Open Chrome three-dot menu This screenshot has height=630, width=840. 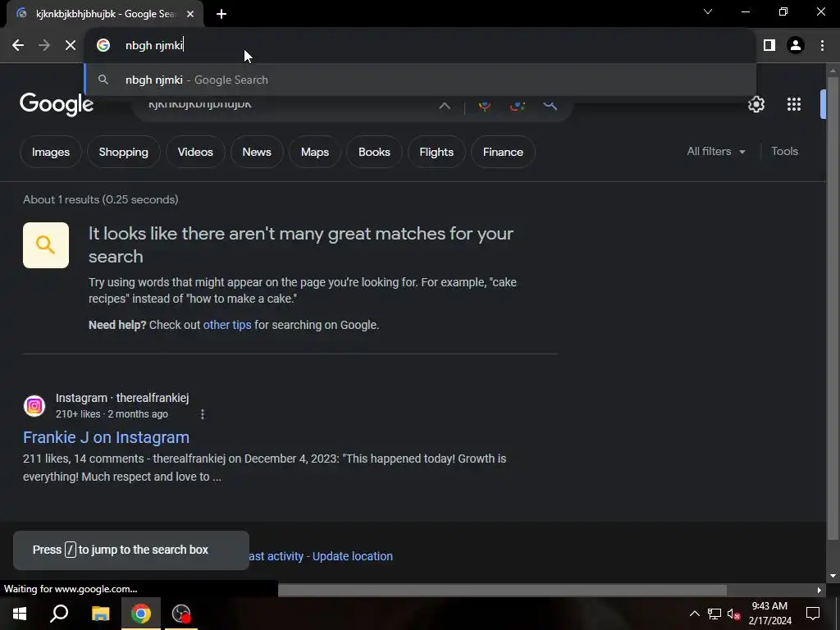pos(822,46)
